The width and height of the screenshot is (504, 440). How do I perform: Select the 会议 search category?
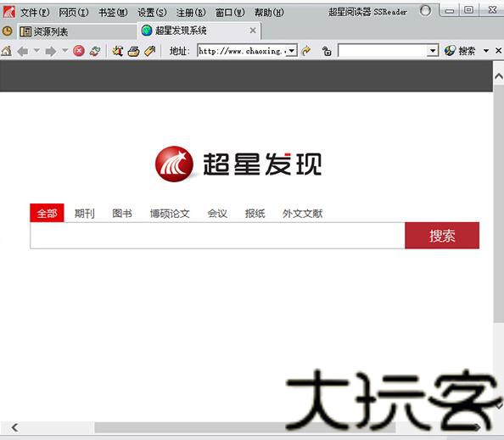point(217,214)
